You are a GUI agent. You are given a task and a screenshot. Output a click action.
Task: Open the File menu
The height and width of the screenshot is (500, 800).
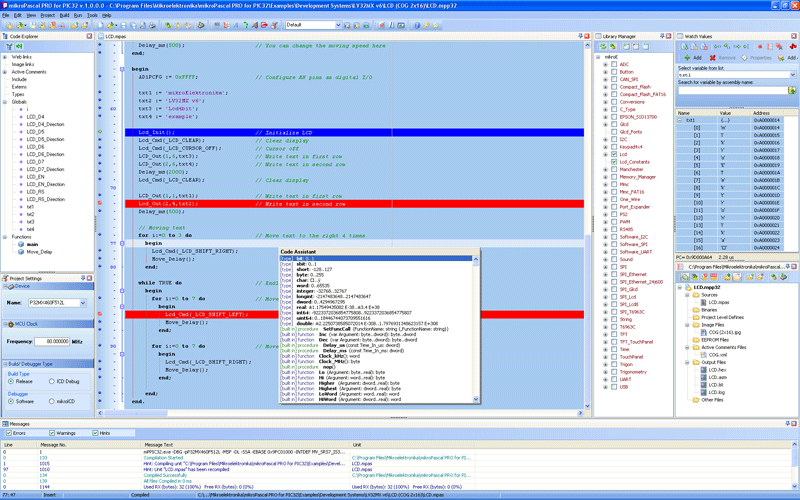click(6, 15)
